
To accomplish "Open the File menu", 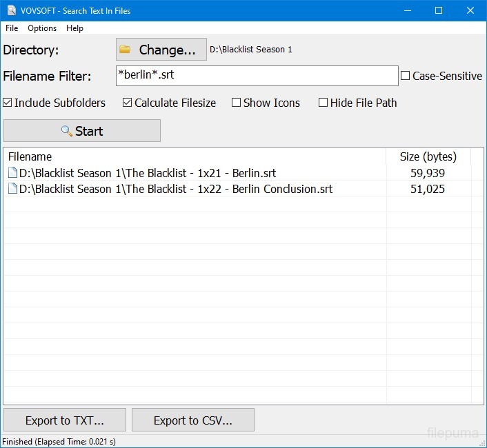I will point(12,28).
